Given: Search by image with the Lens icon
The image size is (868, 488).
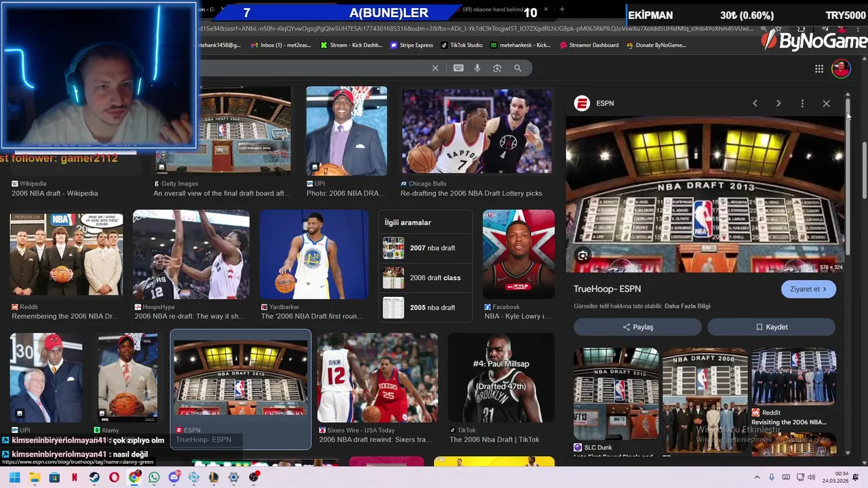Looking at the screenshot, I should (497, 68).
